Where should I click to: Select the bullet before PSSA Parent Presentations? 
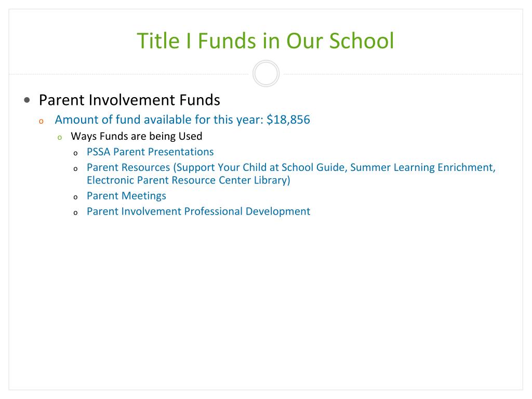[75, 153]
